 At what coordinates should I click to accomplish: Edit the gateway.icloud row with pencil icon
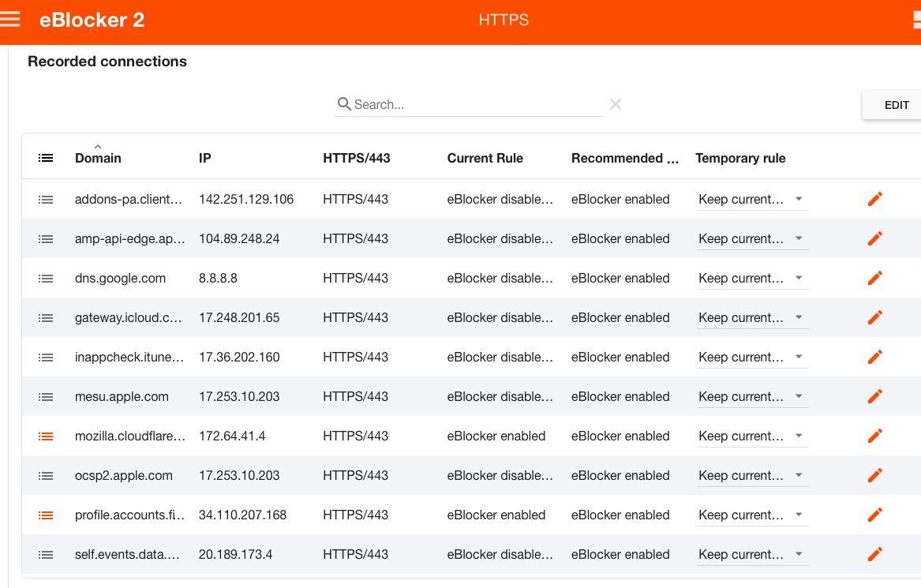coord(874,317)
